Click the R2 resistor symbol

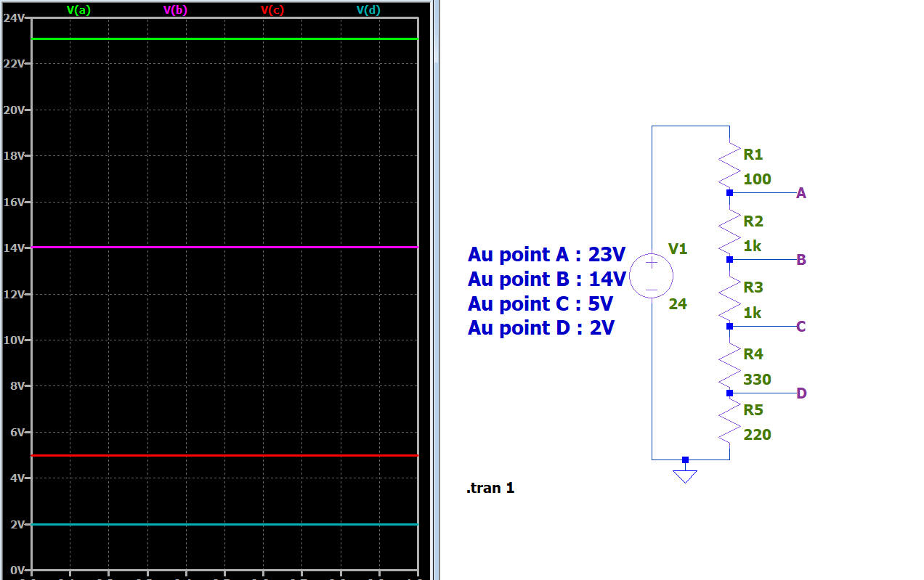(729, 231)
